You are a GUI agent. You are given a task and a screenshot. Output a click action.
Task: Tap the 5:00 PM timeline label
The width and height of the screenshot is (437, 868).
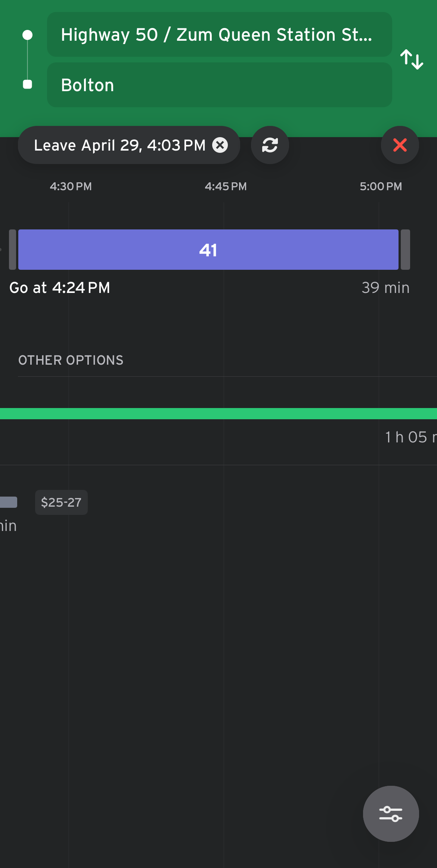(381, 186)
